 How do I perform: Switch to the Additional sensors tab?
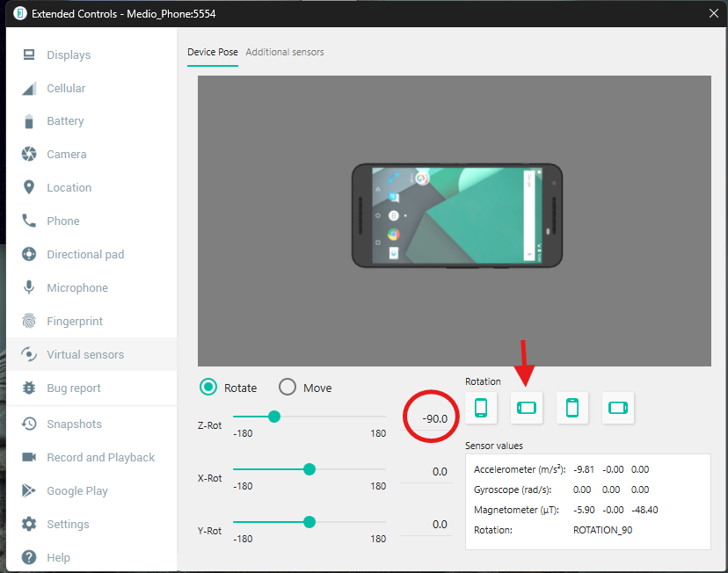point(285,53)
